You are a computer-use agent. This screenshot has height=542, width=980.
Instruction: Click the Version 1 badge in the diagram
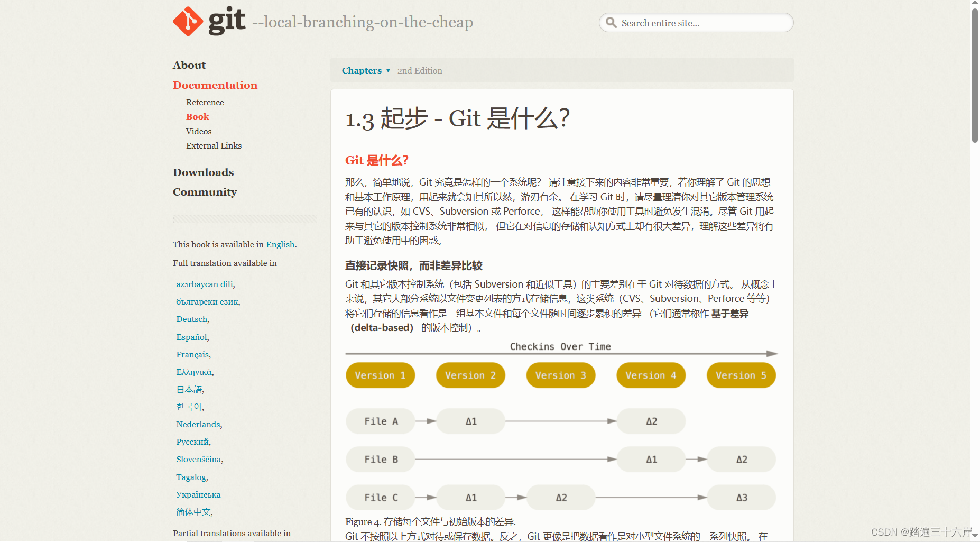(380, 375)
